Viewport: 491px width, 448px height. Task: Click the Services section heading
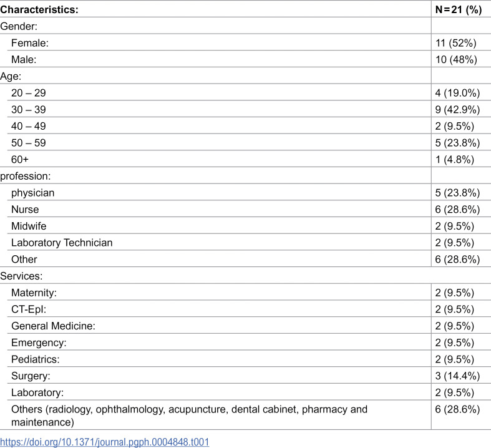click(21, 276)
